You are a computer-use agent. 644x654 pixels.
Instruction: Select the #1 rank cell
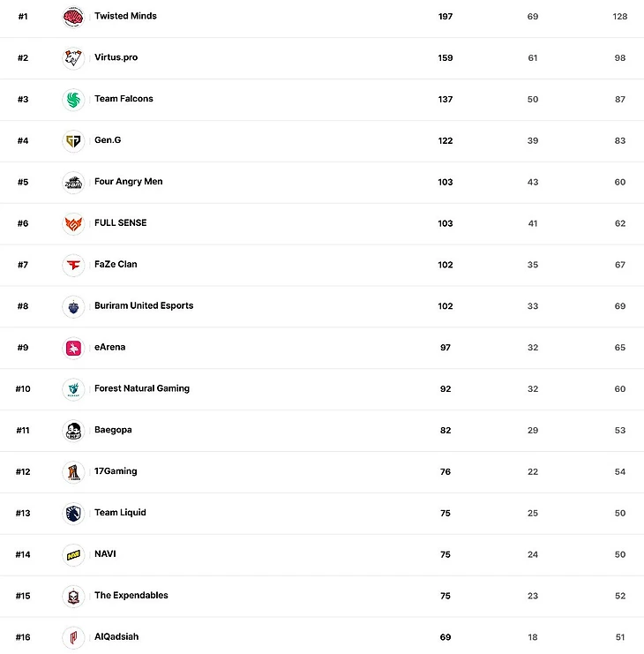click(x=23, y=17)
